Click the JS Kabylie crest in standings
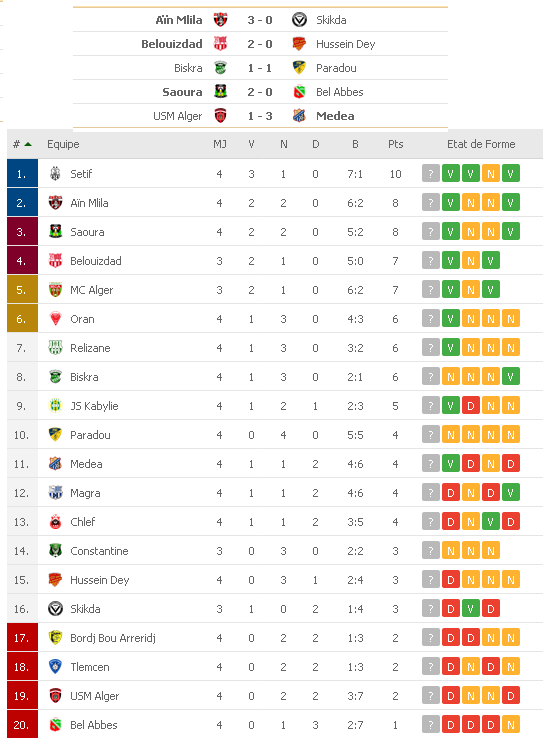Screen dimensions: 546x738 55,406
